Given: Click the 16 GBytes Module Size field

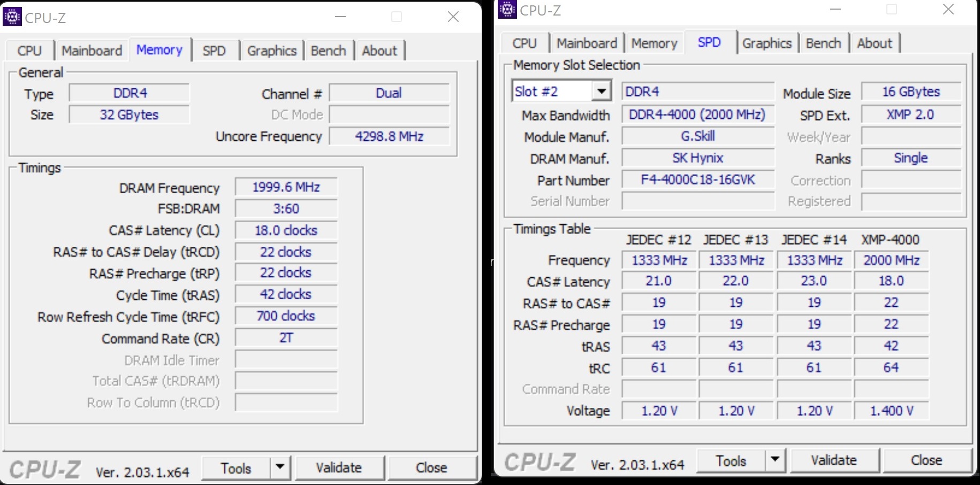Looking at the screenshot, I should 911,92.
